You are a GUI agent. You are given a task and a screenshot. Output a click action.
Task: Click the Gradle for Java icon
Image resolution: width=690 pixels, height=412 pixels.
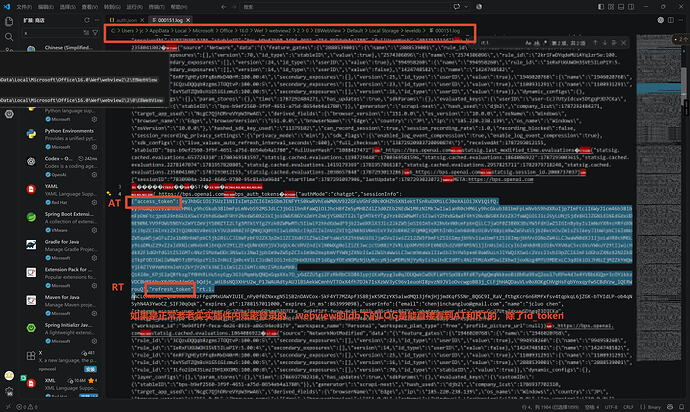coord(31,245)
